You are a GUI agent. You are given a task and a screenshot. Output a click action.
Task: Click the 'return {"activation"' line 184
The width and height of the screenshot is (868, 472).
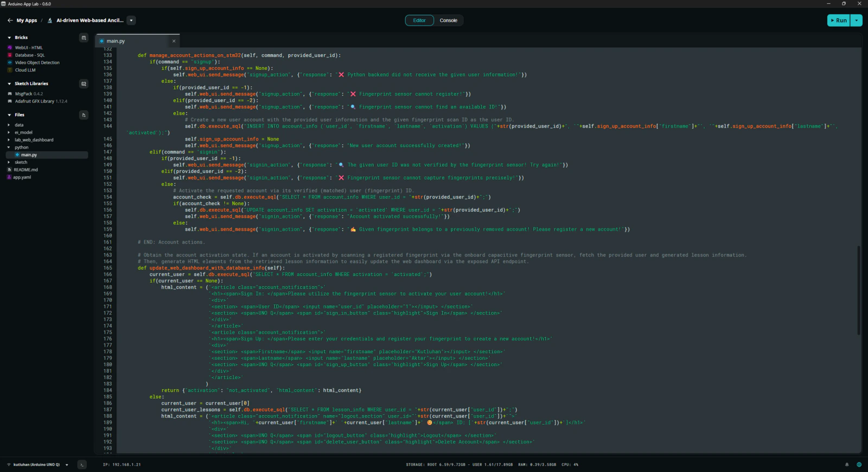coord(261,390)
